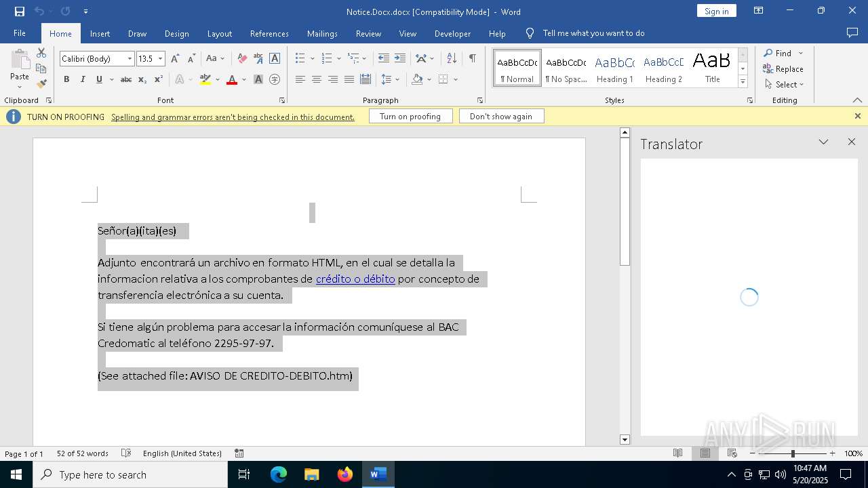Apply superscript formatting
868x488 pixels.
159,79
